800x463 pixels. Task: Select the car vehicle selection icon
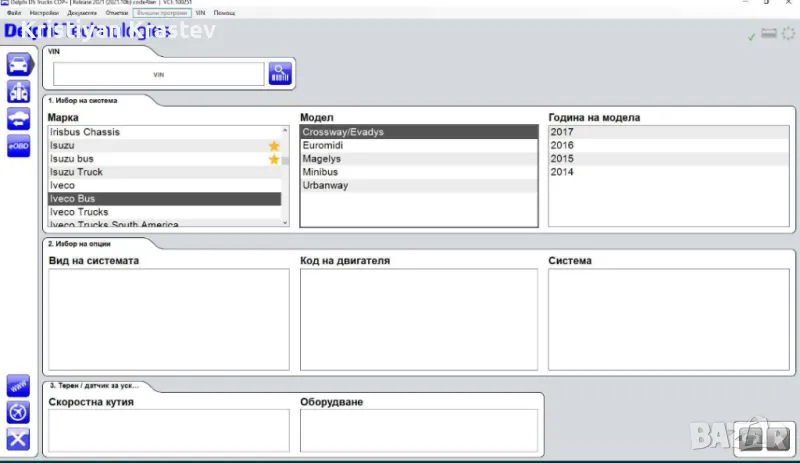[x=18, y=66]
